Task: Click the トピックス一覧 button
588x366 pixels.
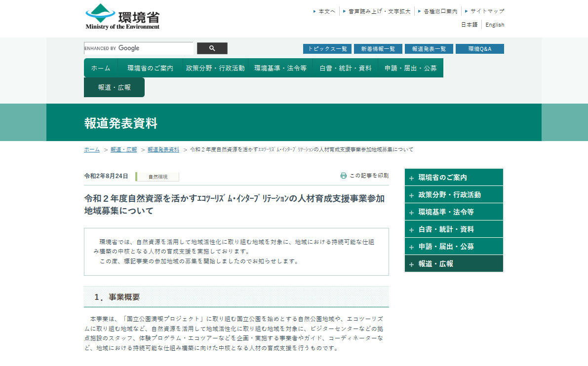Action: (x=327, y=49)
